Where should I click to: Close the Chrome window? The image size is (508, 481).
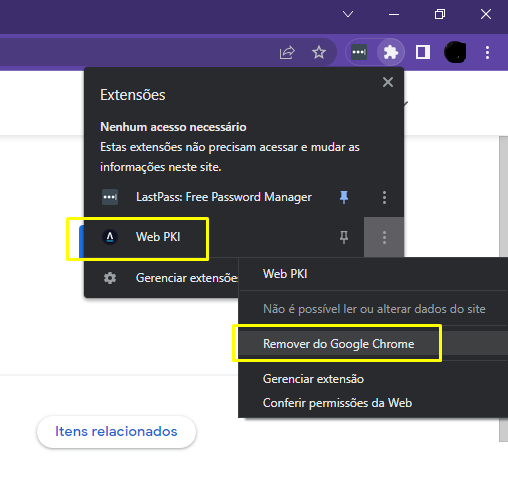pyautogui.click(x=486, y=14)
